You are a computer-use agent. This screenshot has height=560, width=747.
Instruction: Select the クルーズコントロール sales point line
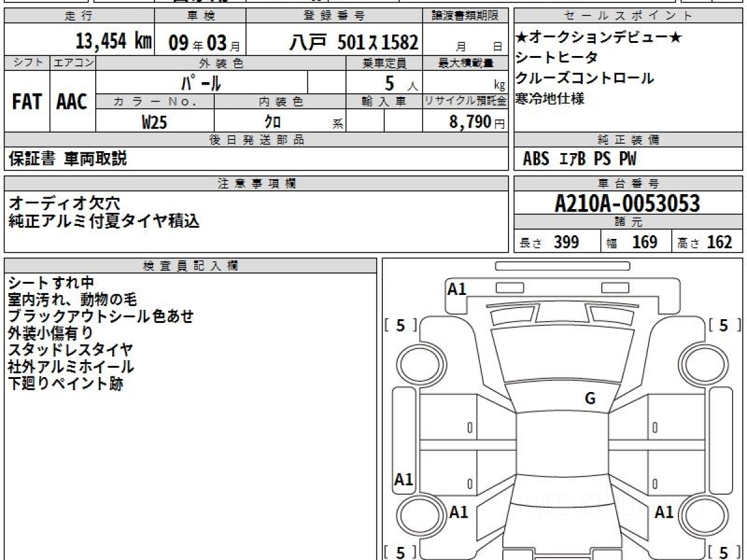click(585, 78)
